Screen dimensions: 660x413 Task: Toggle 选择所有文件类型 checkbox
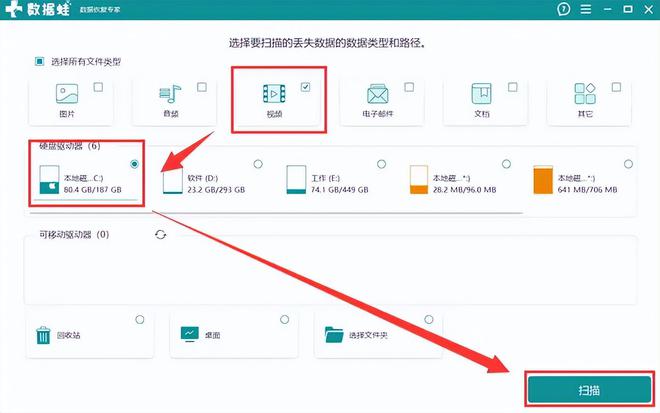tap(40, 61)
